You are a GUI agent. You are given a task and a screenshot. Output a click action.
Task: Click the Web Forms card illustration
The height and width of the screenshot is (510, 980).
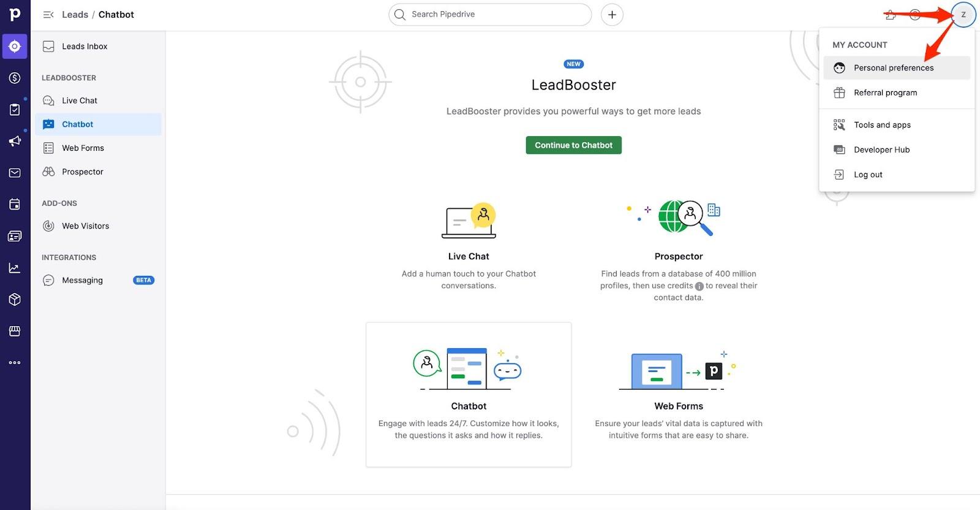(x=677, y=371)
